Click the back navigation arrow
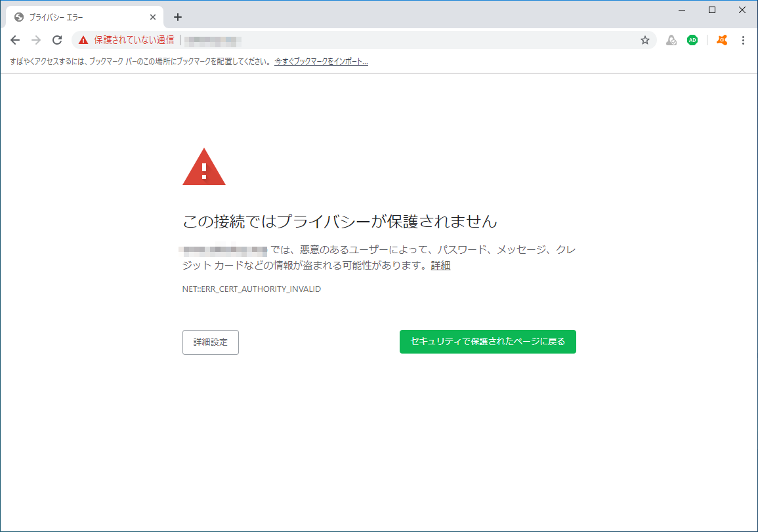758x532 pixels. (14, 40)
